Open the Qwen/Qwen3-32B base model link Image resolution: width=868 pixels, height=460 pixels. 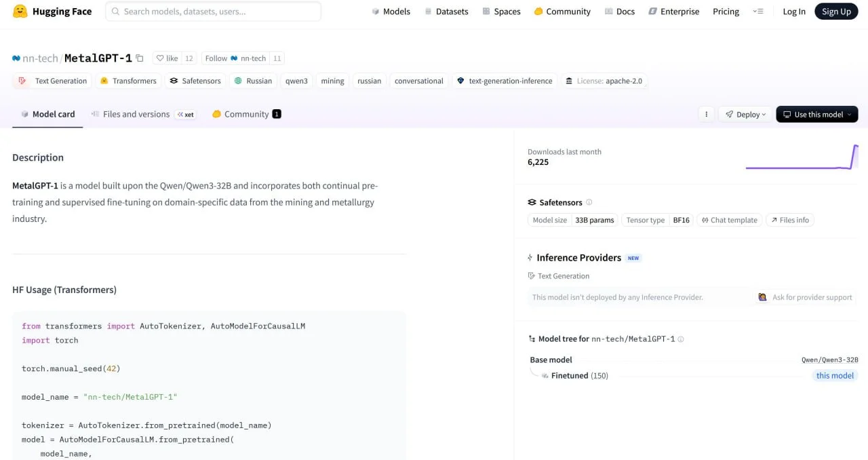point(829,360)
